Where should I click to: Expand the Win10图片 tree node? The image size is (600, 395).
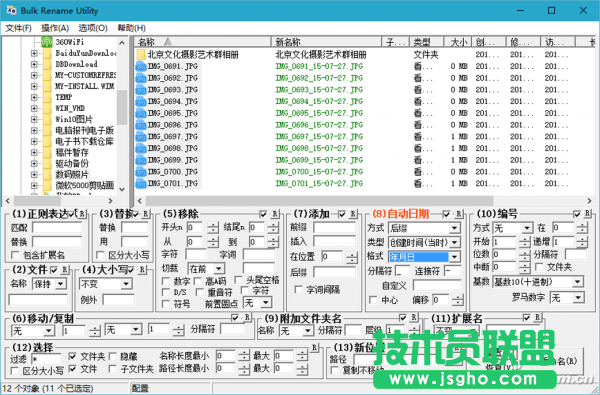34,119
